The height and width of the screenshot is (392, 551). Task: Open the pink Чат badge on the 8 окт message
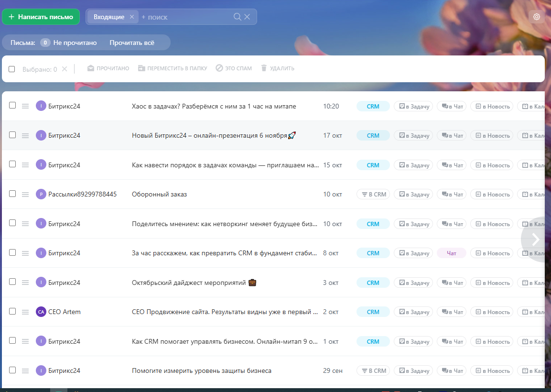[x=452, y=253]
